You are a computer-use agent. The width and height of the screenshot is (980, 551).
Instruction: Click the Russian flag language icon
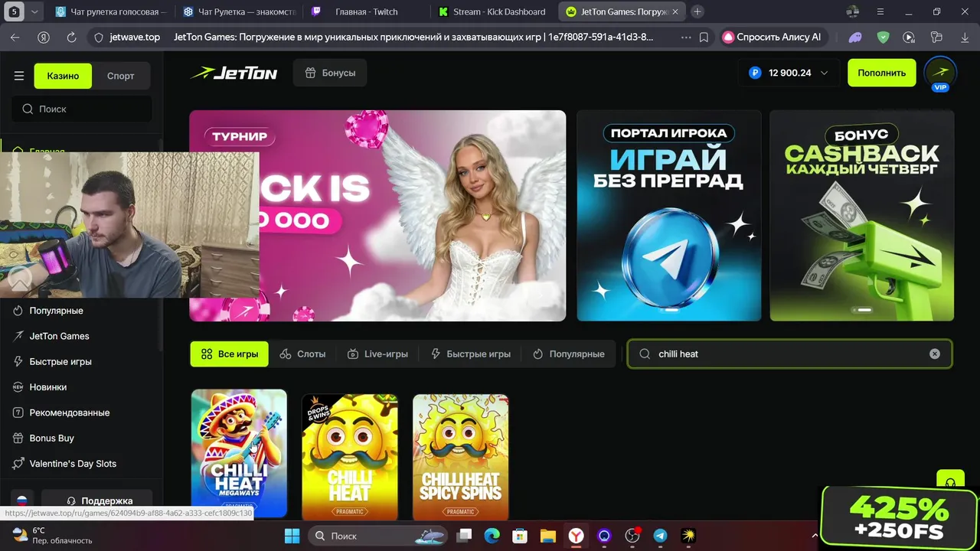pyautogui.click(x=22, y=500)
